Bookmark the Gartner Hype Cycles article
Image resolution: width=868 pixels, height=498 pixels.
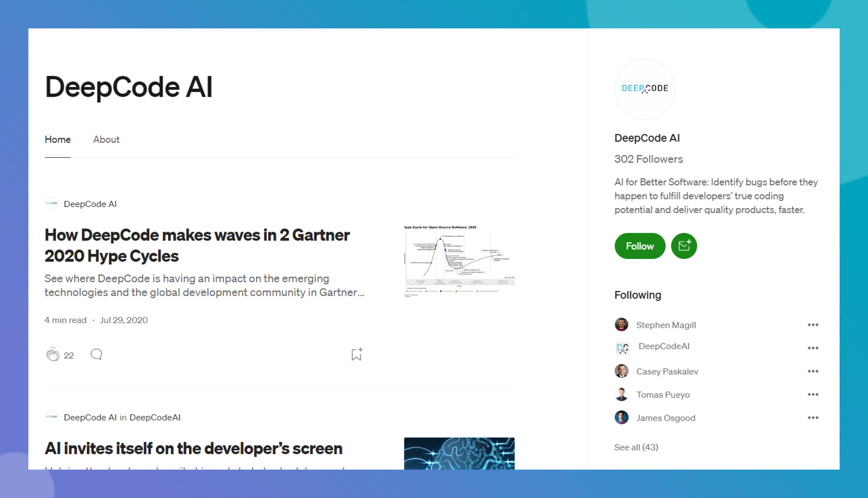click(x=357, y=354)
